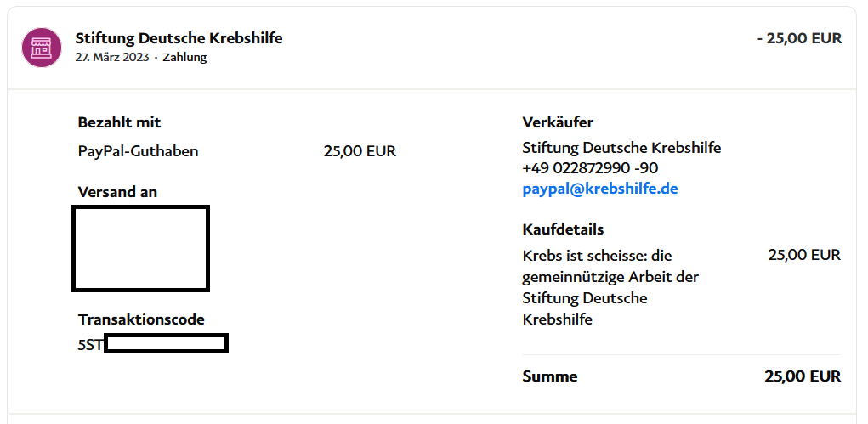Select the PayPal-Guthaben payment method text

[x=138, y=151]
